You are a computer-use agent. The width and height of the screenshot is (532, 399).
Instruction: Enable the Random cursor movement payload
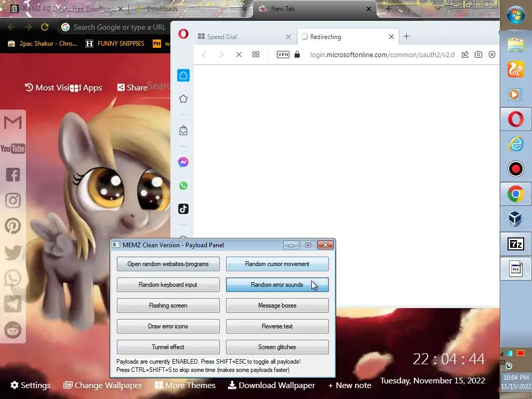[x=277, y=264]
